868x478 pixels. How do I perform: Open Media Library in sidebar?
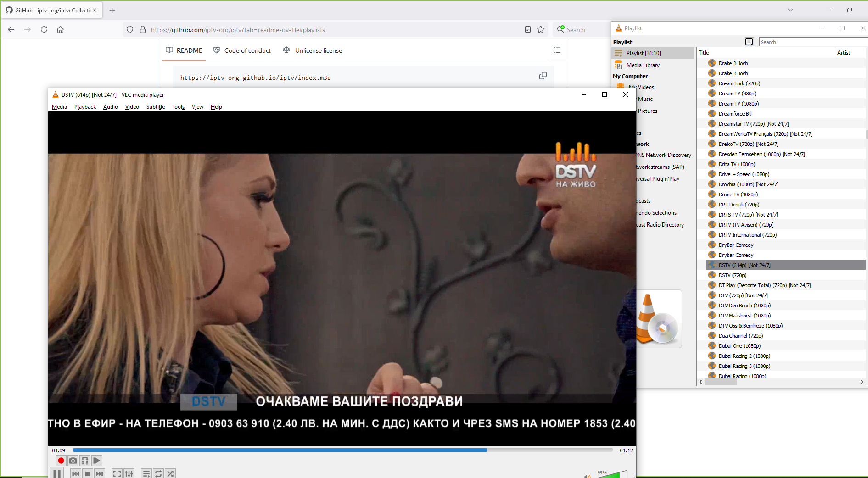pyautogui.click(x=653, y=65)
